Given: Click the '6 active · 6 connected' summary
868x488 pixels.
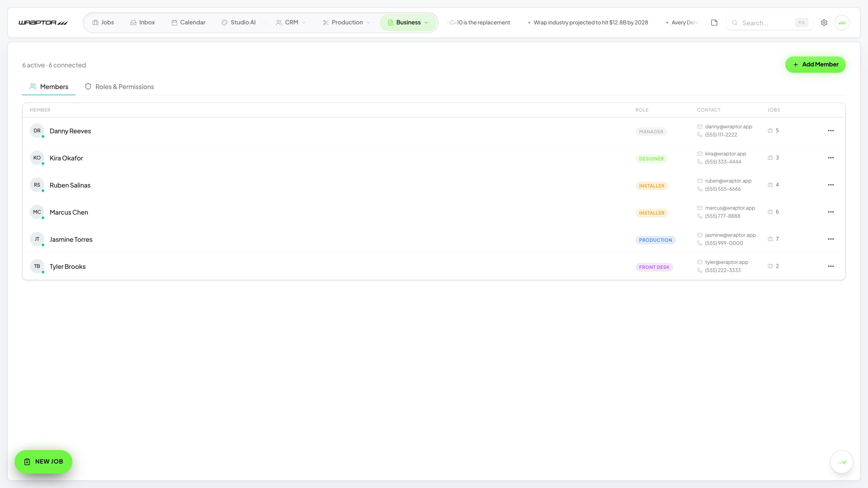Looking at the screenshot, I should click(54, 65).
